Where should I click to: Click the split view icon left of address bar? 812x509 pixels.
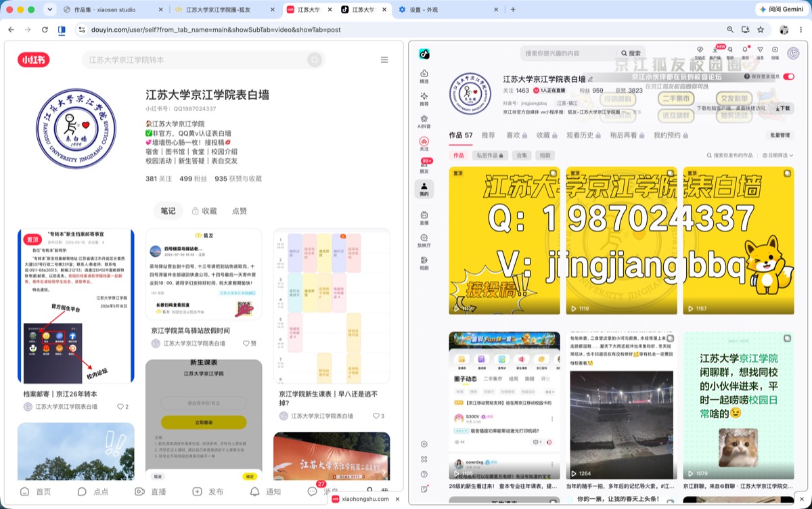tap(62, 30)
